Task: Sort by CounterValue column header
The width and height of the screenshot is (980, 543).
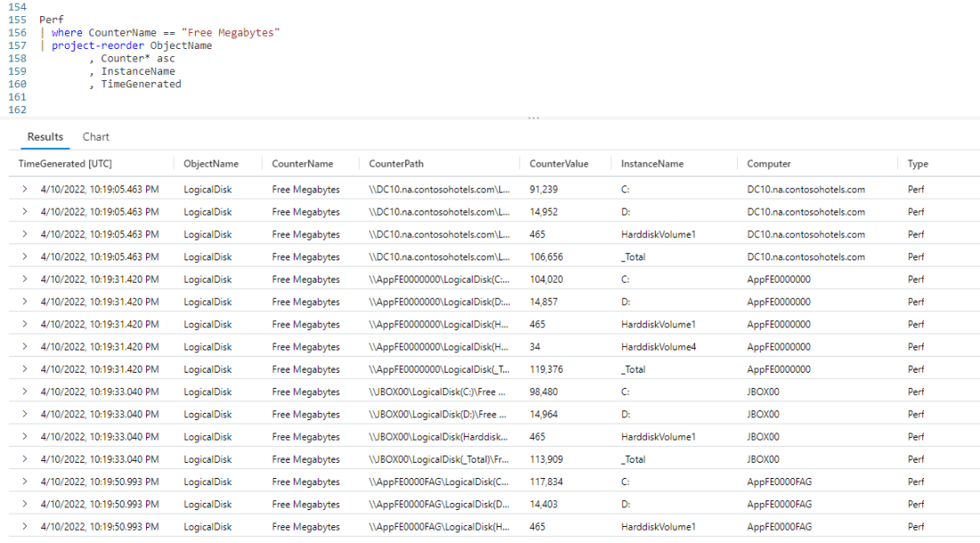Action: tap(559, 164)
